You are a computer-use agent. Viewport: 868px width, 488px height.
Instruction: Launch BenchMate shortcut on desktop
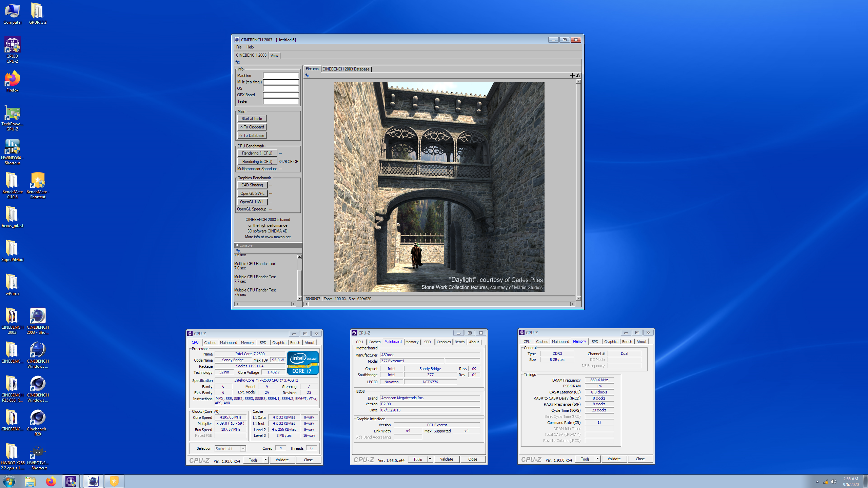(38, 185)
